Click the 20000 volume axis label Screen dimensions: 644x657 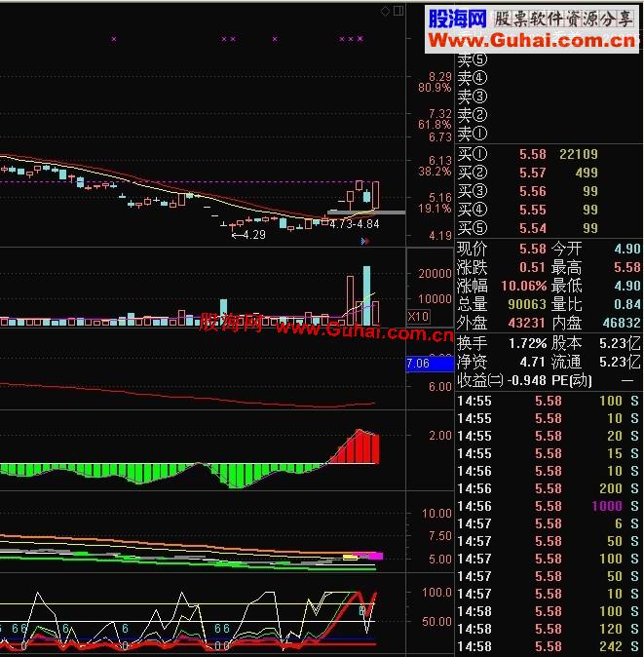435,274
